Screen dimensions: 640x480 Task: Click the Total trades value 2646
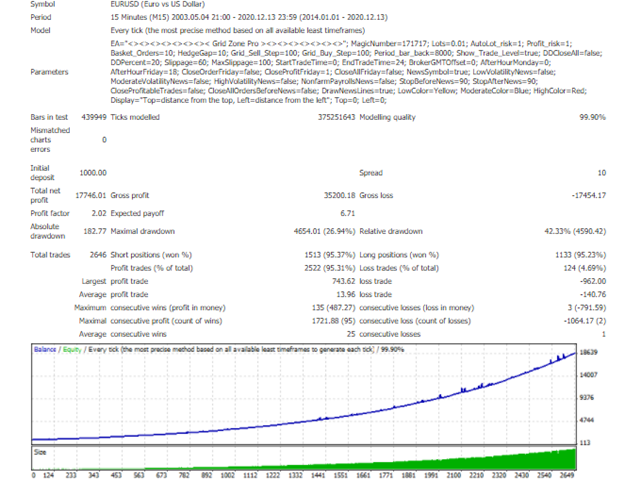point(98,255)
